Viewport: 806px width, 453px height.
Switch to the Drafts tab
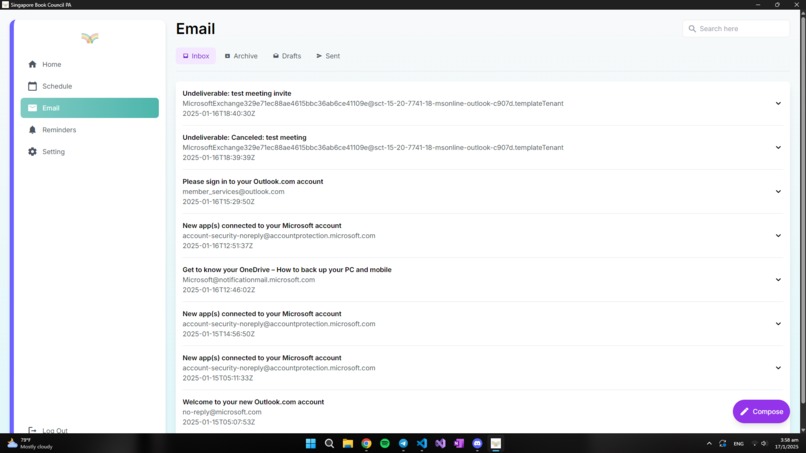[x=287, y=56]
